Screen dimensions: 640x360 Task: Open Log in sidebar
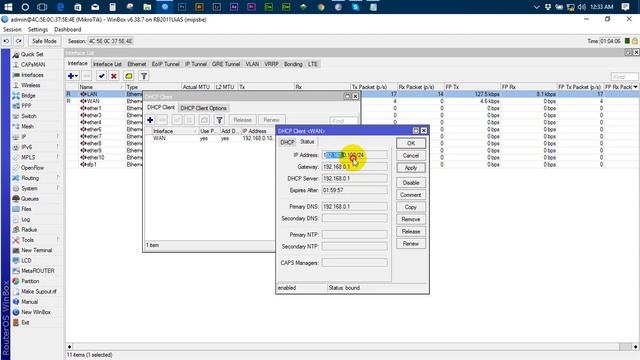(x=25, y=220)
